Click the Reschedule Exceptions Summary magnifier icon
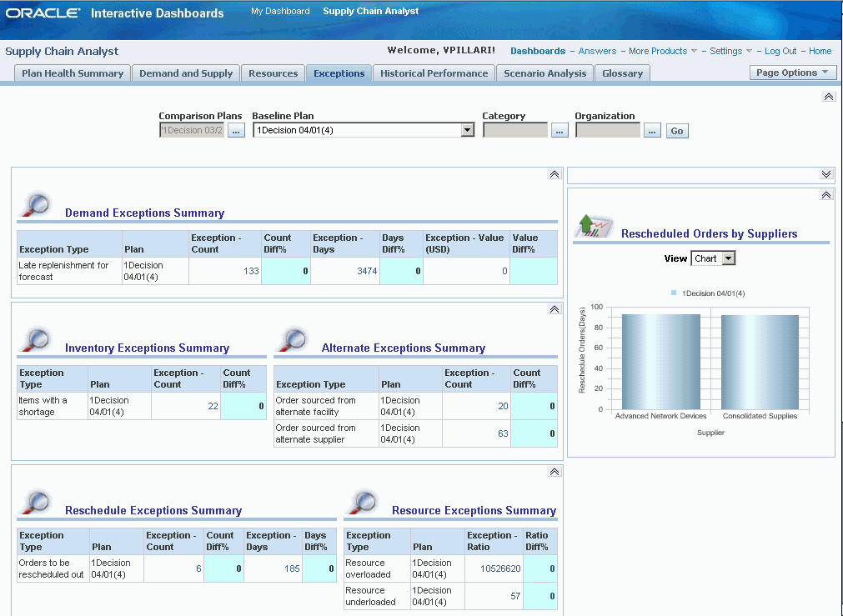 click(36, 502)
